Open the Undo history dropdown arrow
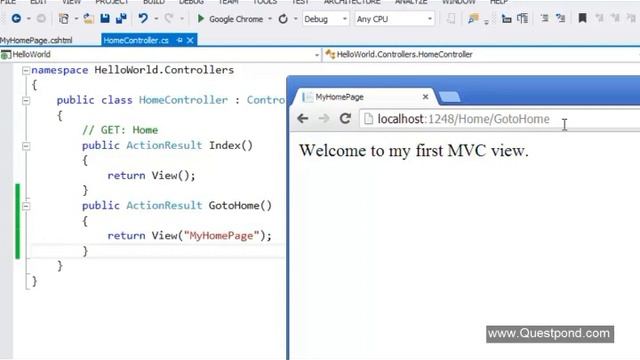The width and height of the screenshot is (640, 360). click(x=156, y=19)
